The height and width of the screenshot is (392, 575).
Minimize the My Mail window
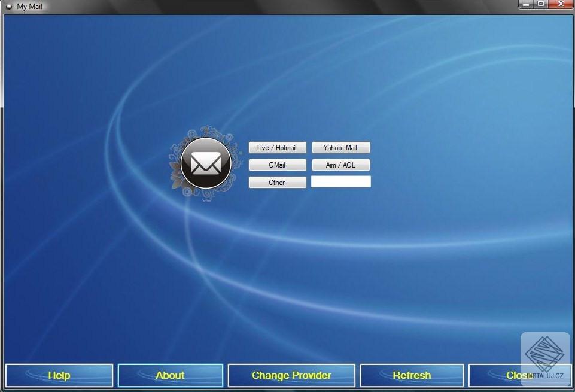[526, 4]
